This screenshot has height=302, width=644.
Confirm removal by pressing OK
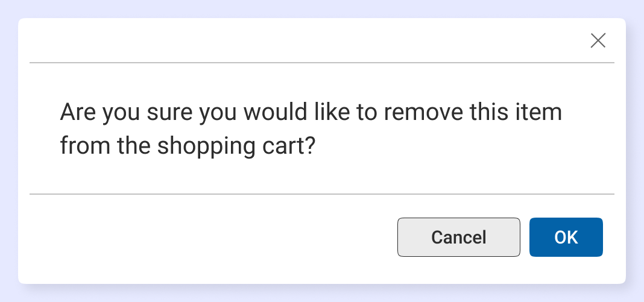click(566, 237)
